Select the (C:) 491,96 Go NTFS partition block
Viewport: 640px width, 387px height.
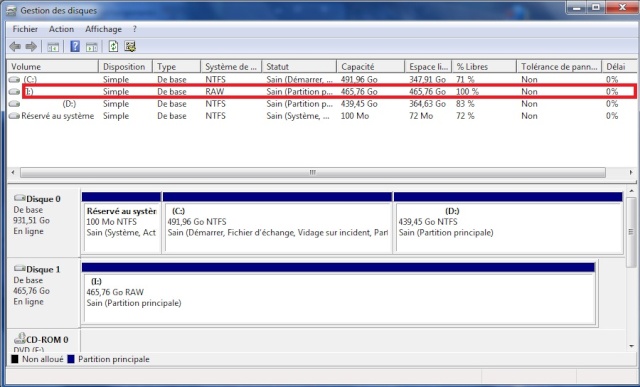277,223
